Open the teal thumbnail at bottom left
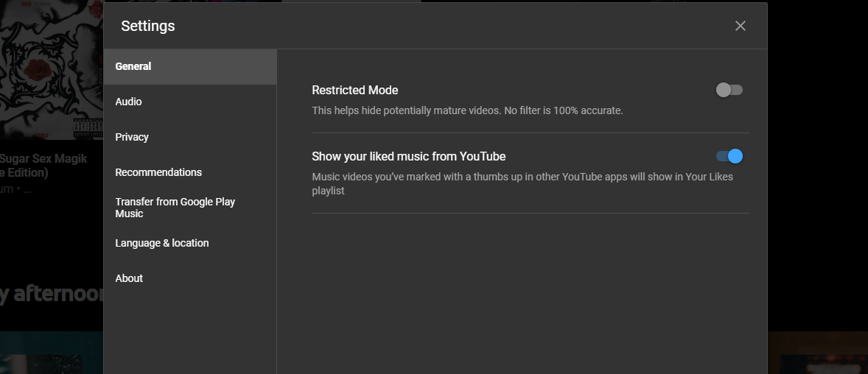The width and height of the screenshot is (868, 374). coord(50,355)
